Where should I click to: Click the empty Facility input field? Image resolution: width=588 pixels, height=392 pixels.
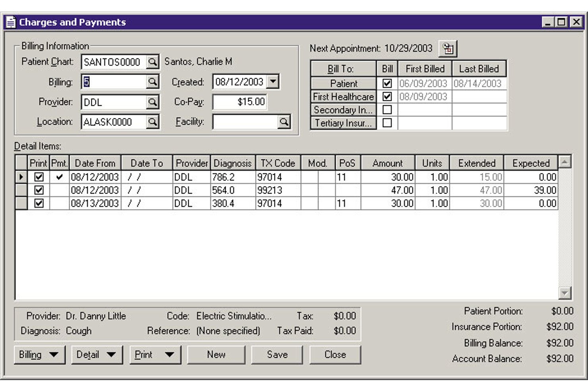pyautogui.click(x=245, y=122)
